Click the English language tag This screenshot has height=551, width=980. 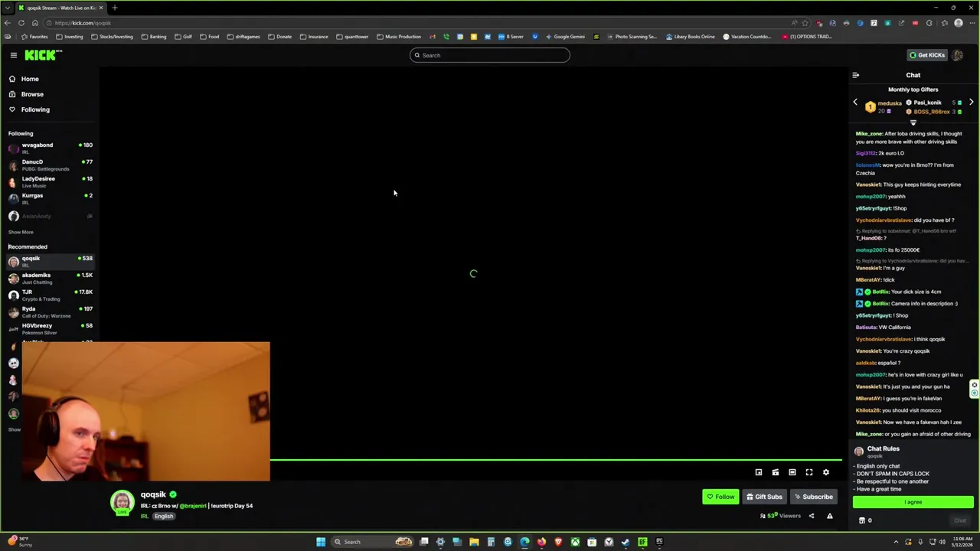click(x=164, y=516)
